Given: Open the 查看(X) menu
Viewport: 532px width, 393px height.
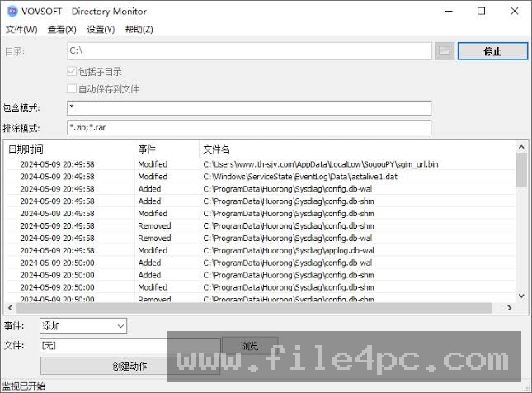Looking at the screenshot, I should click(x=62, y=30).
